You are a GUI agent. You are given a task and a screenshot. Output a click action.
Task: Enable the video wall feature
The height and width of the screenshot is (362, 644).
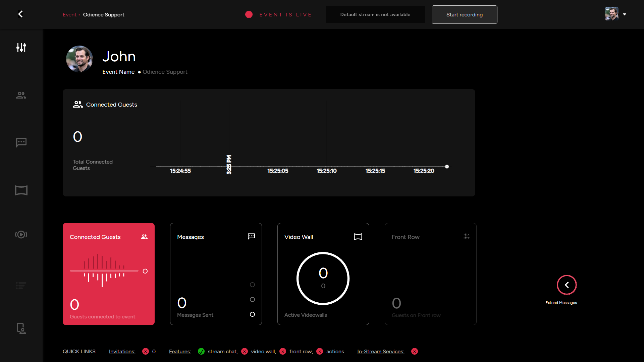point(245,351)
